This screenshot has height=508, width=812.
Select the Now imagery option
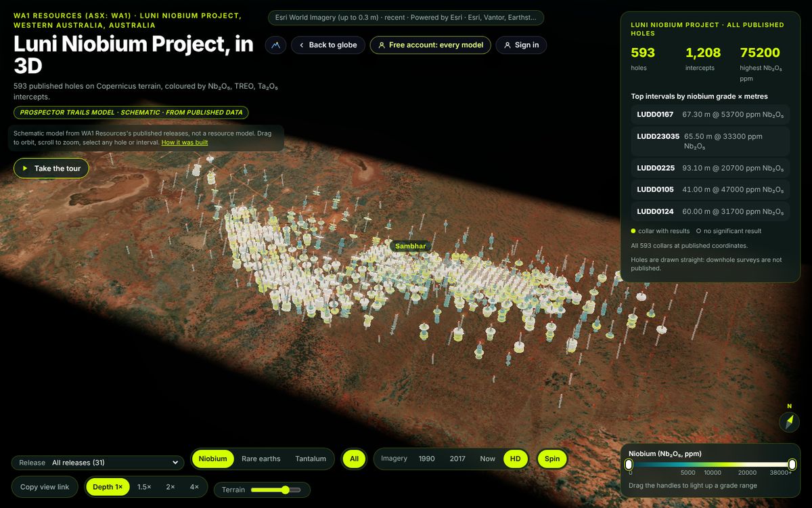coord(488,459)
